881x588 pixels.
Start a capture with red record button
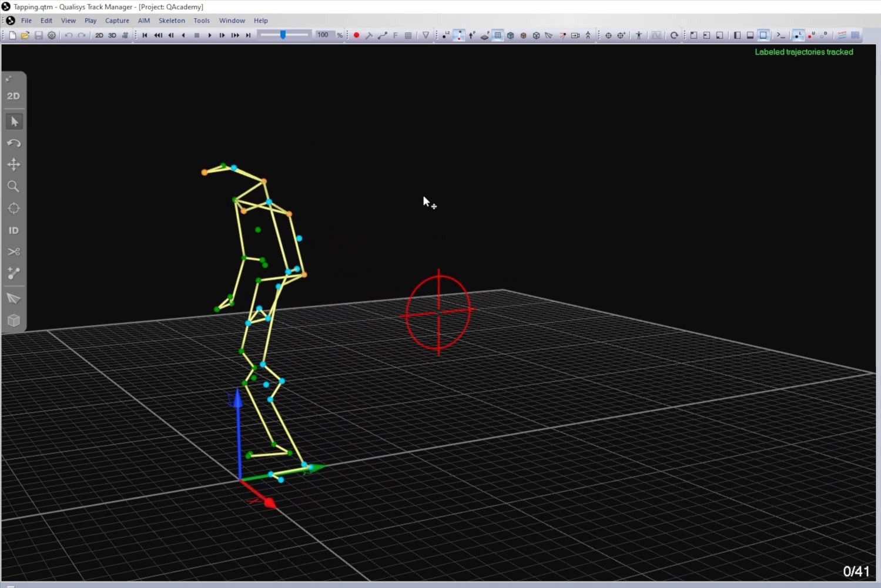pos(356,35)
